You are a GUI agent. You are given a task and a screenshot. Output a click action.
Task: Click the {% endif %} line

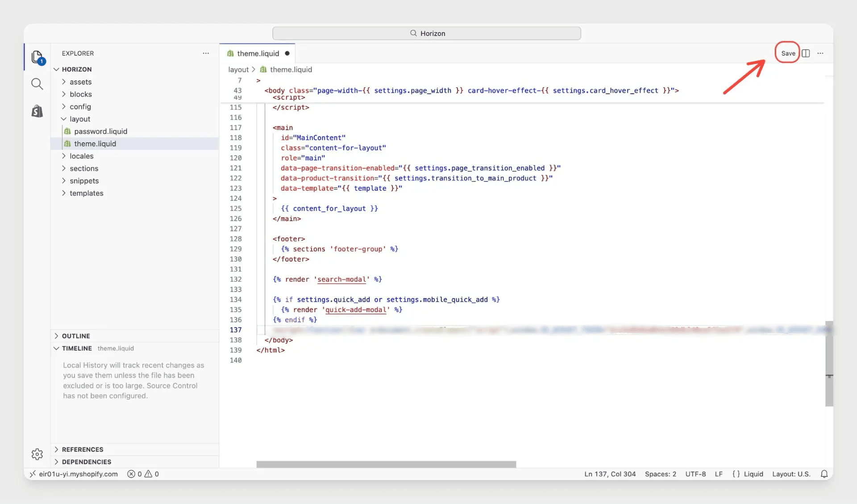tap(295, 320)
